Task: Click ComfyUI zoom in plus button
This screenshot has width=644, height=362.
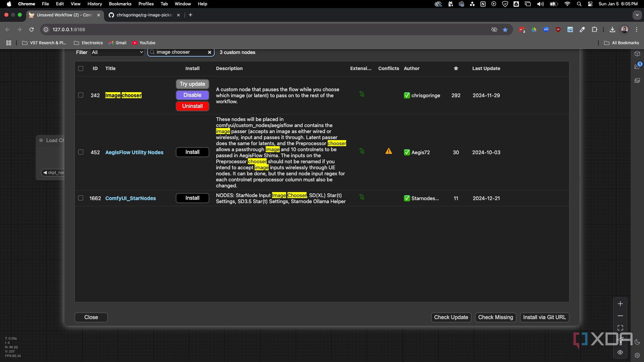Action: coord(620,304)
